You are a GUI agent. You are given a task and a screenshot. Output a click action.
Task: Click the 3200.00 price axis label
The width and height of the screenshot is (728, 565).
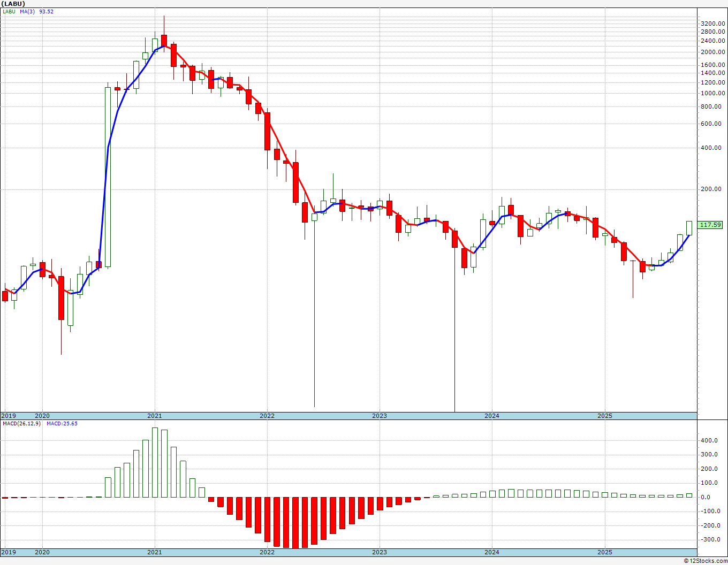coord(712,24)
